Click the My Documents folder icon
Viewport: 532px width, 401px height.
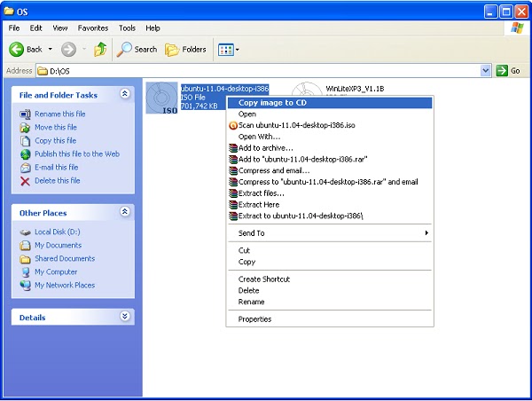point(25,245)
